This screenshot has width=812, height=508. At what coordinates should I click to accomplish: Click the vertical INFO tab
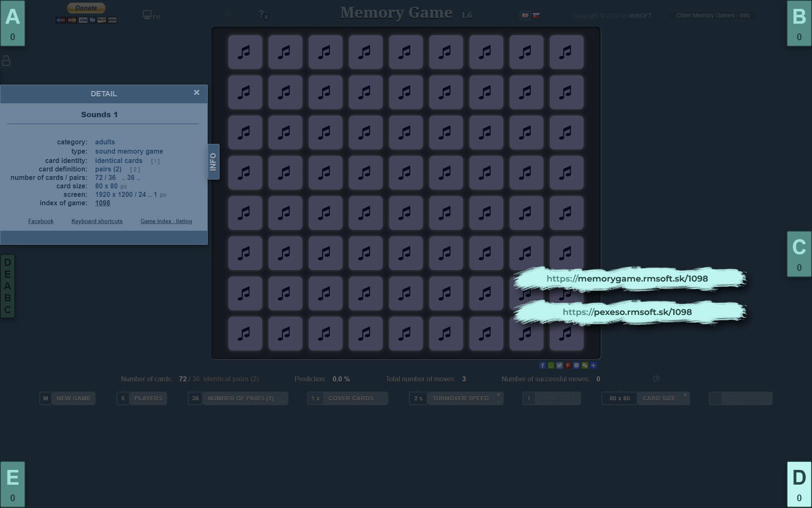pyautogui.click(x=213, y=162)
